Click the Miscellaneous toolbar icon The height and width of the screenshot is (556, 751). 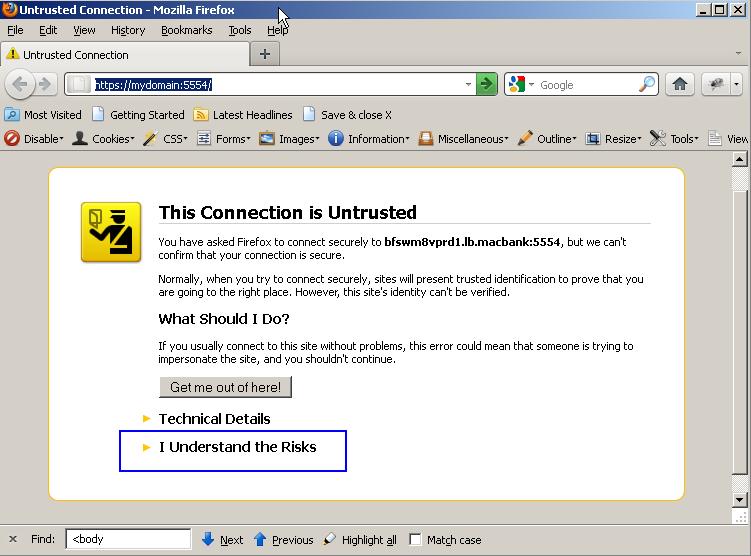[425, 138]
